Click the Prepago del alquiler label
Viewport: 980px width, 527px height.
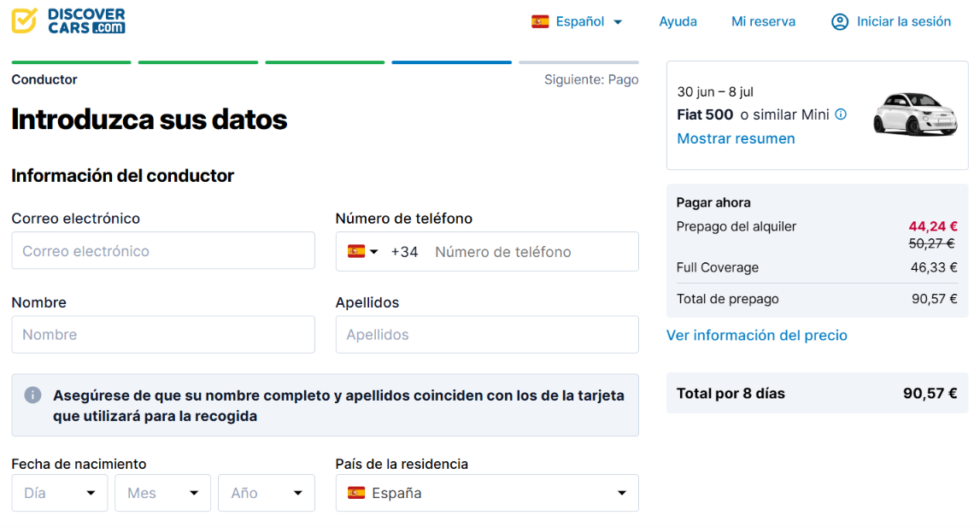pos(736,227)
